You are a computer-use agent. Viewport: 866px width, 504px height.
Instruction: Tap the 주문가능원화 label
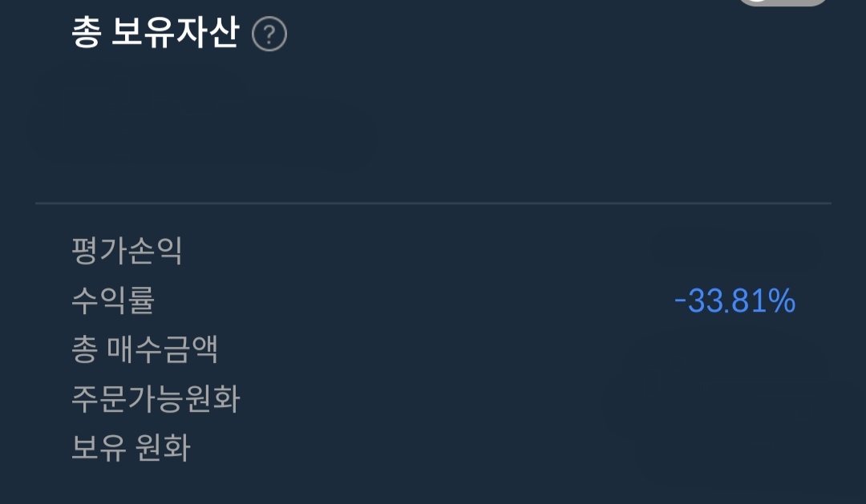(156, 399)
